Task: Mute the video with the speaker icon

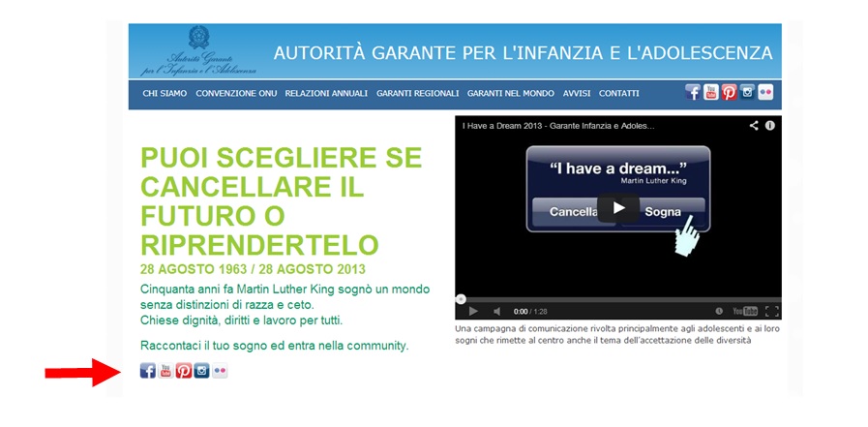Action: (497, 311)
